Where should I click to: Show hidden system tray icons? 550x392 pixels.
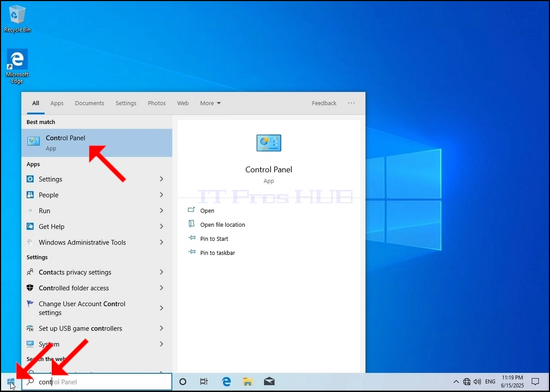[x=456, y=381]
